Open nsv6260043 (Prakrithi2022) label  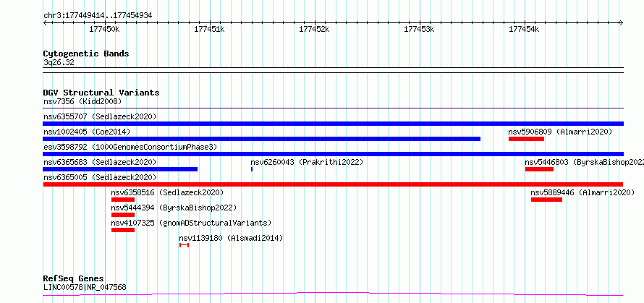(x=308, y=162)
